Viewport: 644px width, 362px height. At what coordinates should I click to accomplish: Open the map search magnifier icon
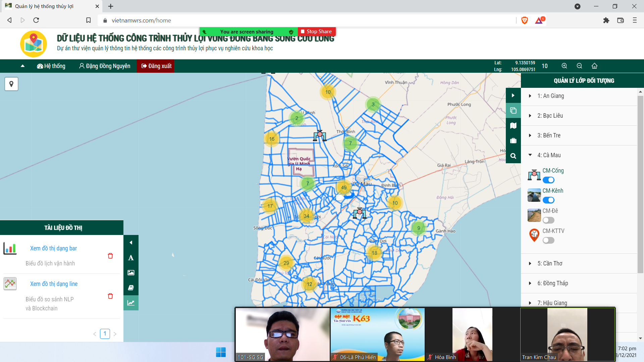tap(513, 156)
